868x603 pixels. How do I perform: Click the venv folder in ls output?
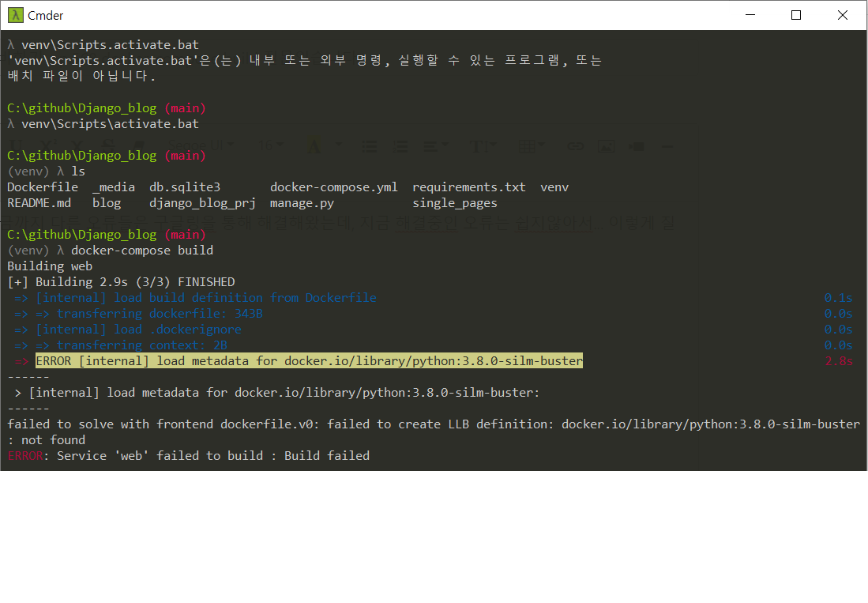coord(554,187)
